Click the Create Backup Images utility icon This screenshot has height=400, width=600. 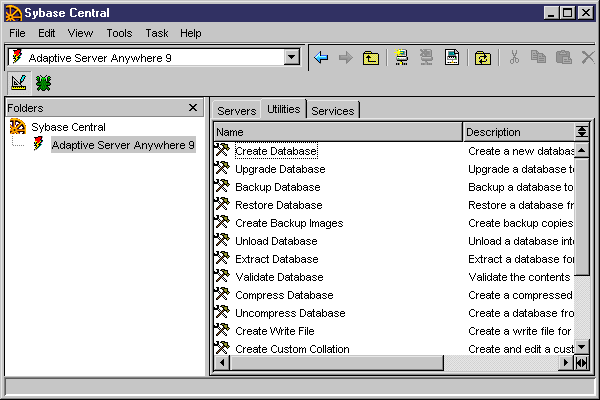click(x=222, y=222)
